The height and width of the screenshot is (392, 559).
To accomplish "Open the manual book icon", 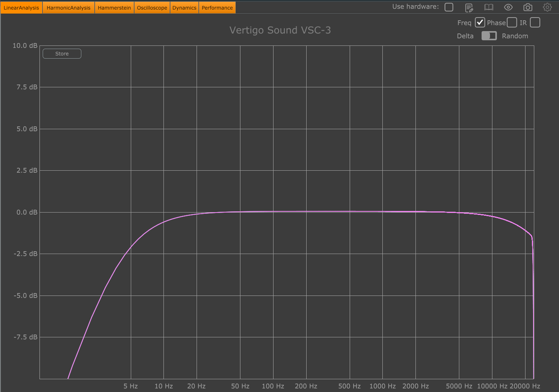I will pyautogui.click(x=489, y=7).
